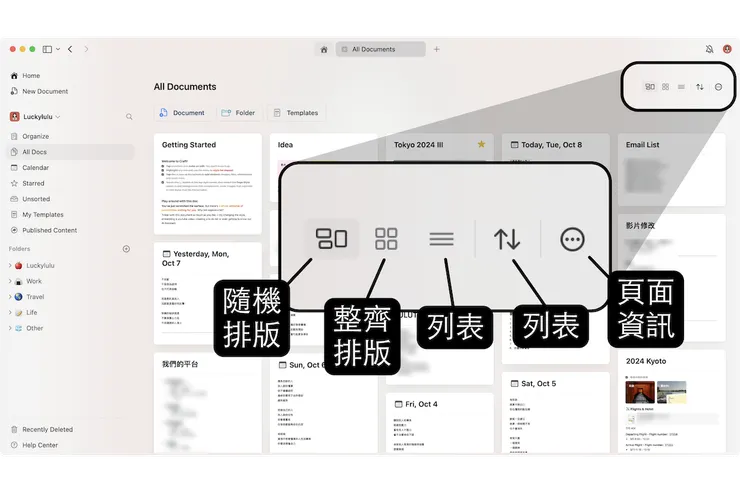Switch to masonry view in small top-right toolbar
This screenshot has width=740, height=493.
650,87
